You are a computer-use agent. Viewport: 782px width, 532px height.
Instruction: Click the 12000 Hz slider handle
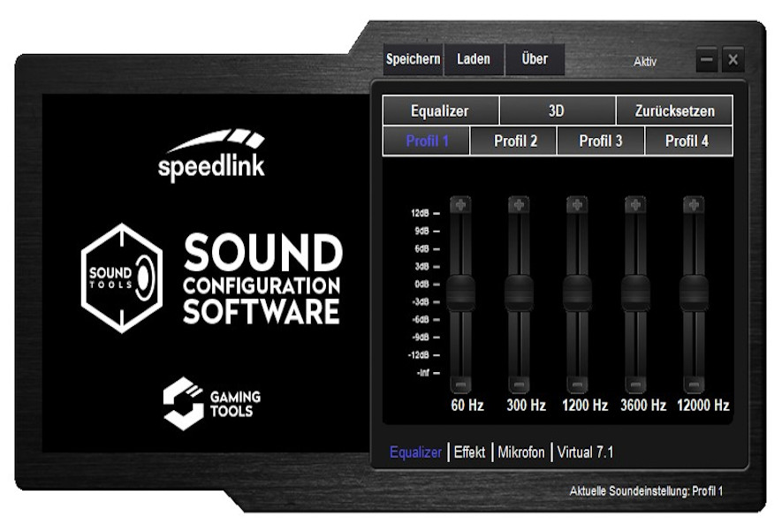pyautogui.click(x=694, y=293)
